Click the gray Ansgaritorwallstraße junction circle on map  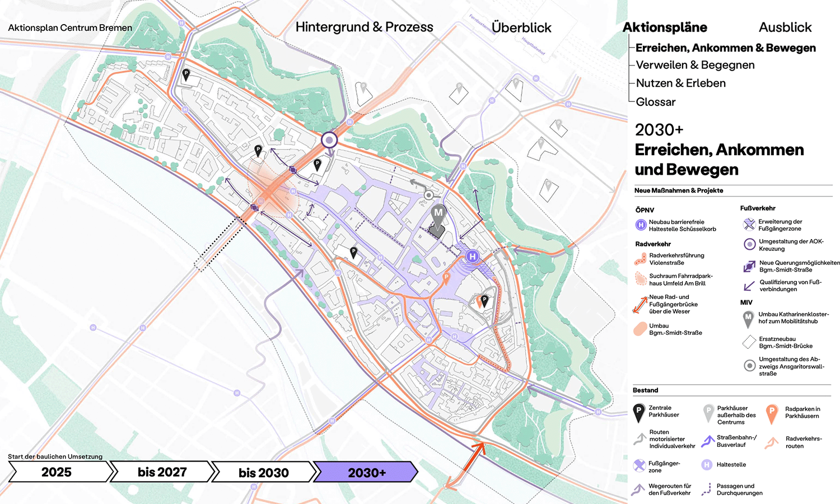pos(429,195)
